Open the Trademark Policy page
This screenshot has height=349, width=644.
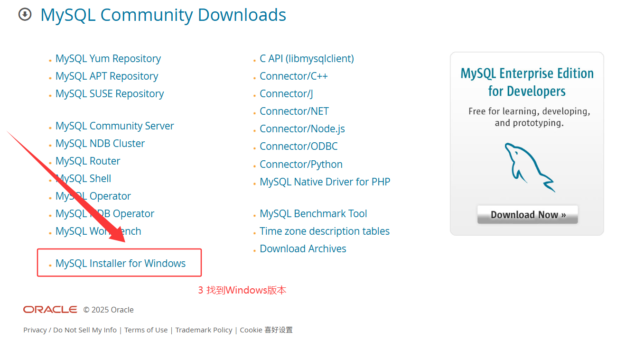click(x=204, y=330)
